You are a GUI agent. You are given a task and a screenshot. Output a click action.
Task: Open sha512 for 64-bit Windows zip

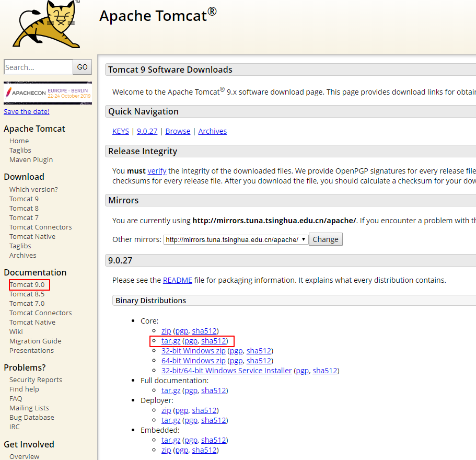click(259, 361)
